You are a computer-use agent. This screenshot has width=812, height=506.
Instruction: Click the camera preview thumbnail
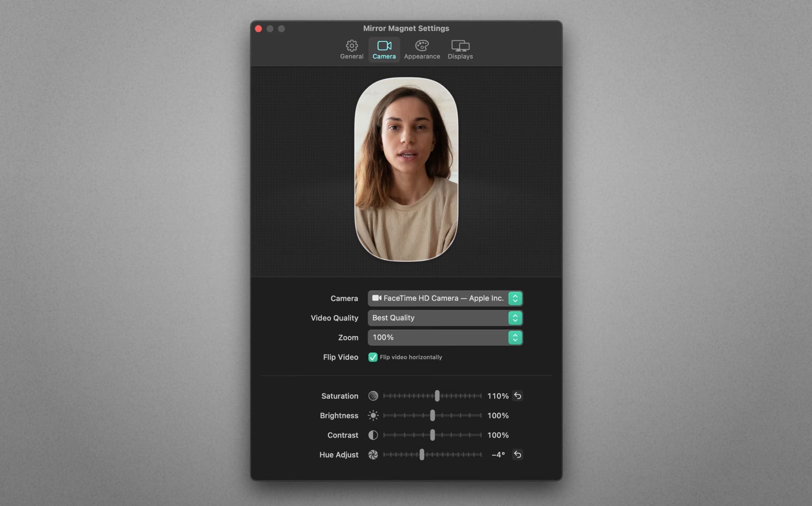click(x=406, y=169)
